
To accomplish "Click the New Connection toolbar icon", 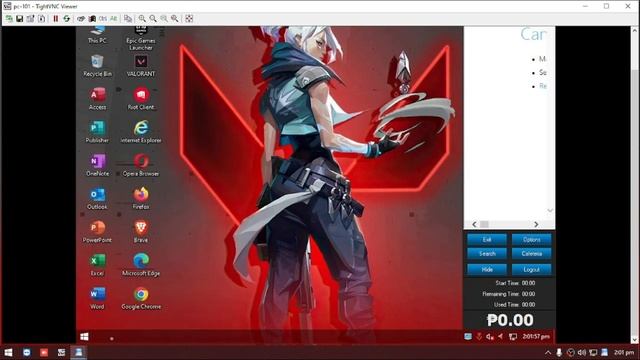I will (9, 19).
